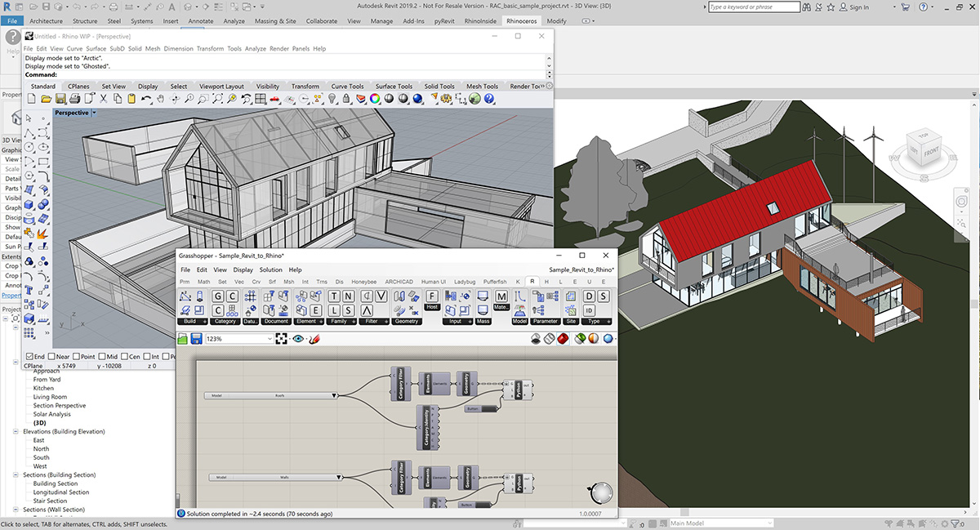Click the orange sphere preview icon in Grasshopper
The height and width of the screenshot is (530, 980).
[593, 339]
